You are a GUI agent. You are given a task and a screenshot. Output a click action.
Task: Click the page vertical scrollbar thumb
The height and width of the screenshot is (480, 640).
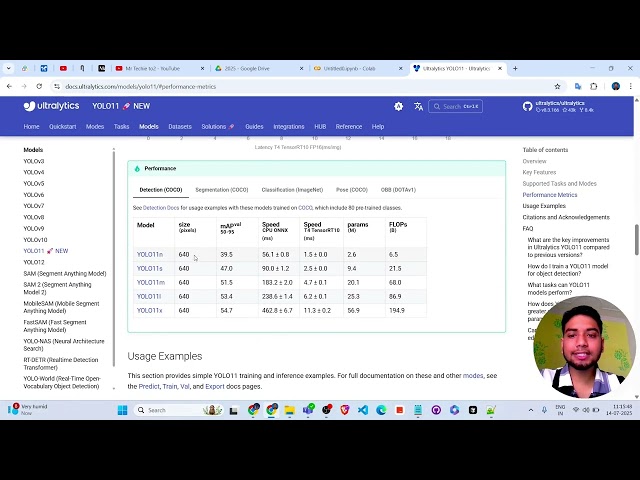coord(637,240)
